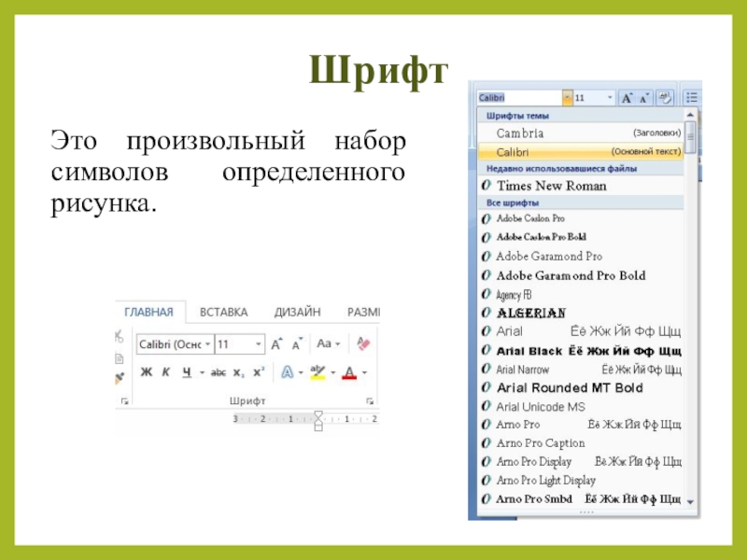747x560 pixels.
Task: Toggle strikethrough abc formatting
Action: [218, 372]
